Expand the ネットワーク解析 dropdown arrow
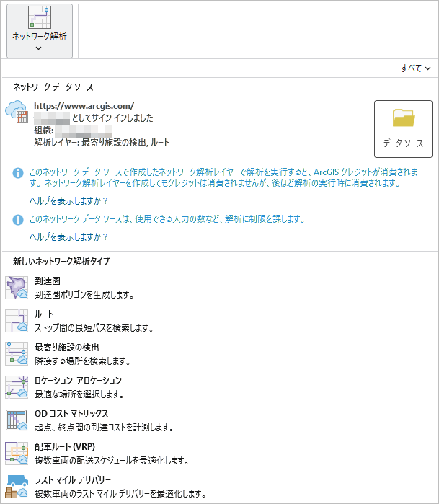Screen dimensions: 439x504 pyautogui.click(x=39, y=48)
